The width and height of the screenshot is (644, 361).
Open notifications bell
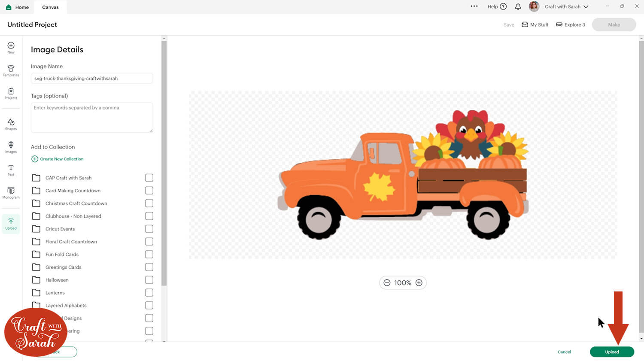[518, 6]
